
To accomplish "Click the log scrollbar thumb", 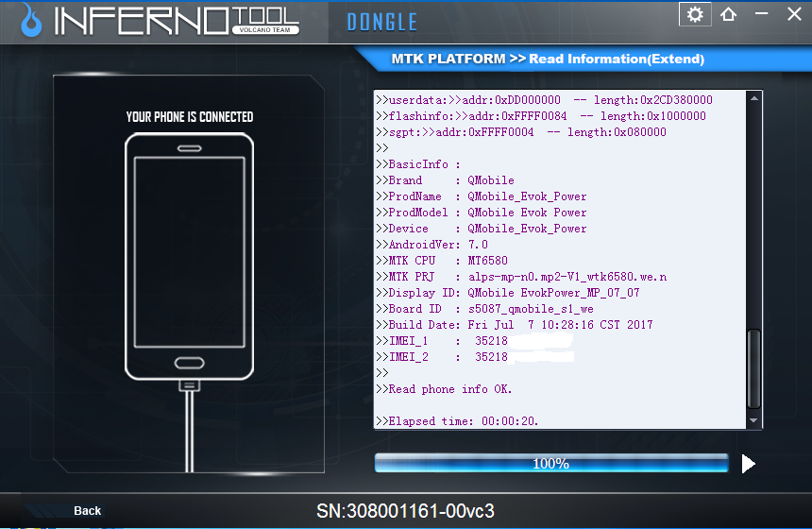I will pyautogui.click(x=754, y=368).
